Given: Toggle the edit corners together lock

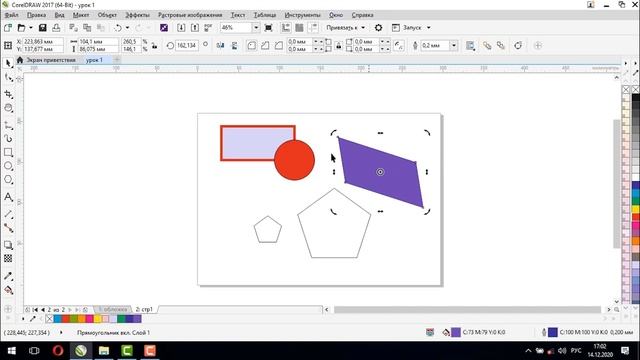Looking at the screenshot, I should [338, 46].
